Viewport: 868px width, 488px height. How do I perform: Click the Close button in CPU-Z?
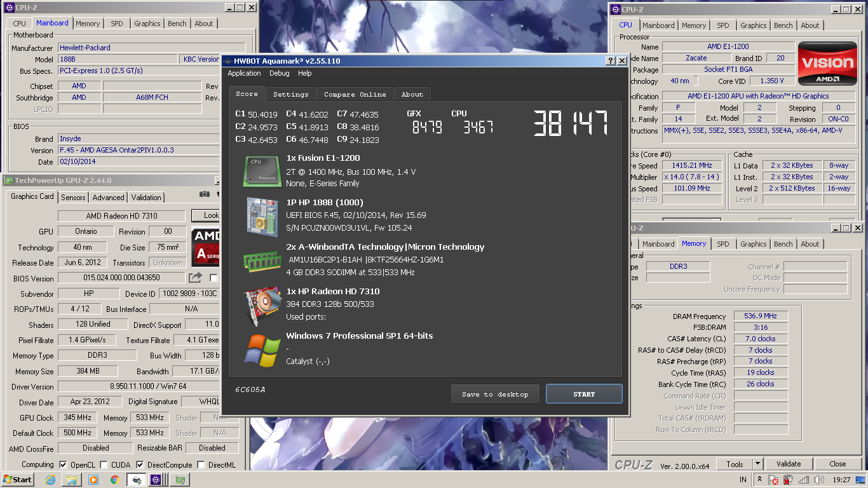click(x=837, y=464)
